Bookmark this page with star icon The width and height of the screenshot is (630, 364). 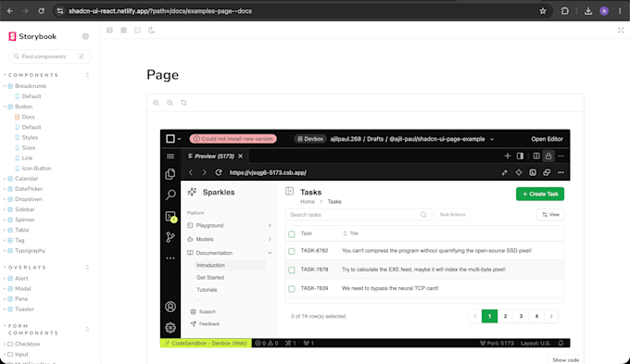pyautogui.click(x=543, y=11)
